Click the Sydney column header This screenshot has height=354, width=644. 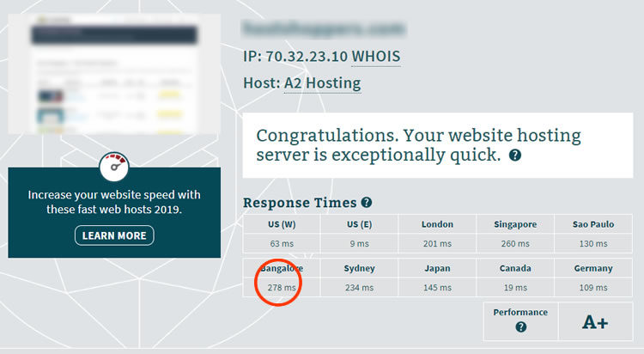[x=360, y=268]
